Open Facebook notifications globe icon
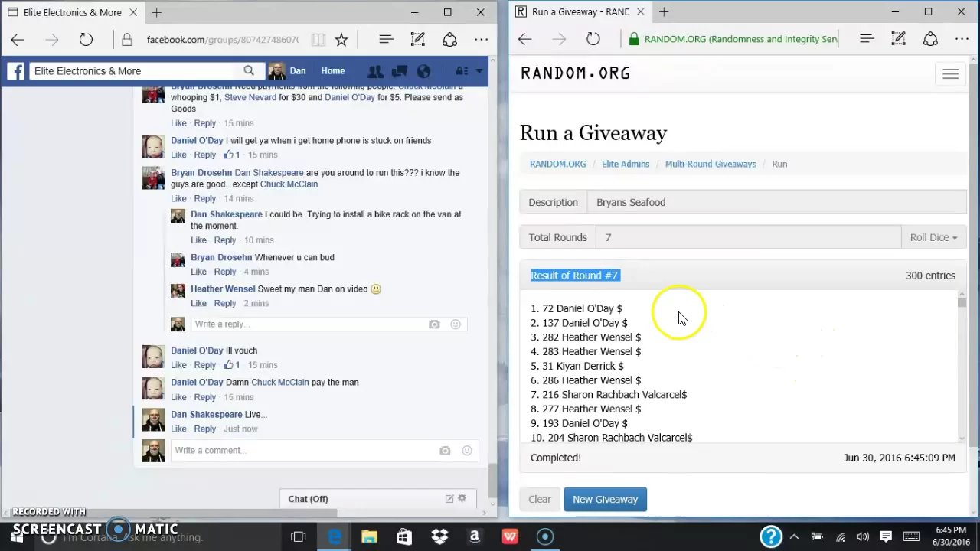The image size is (980, 551). click(x=423, y=71)
